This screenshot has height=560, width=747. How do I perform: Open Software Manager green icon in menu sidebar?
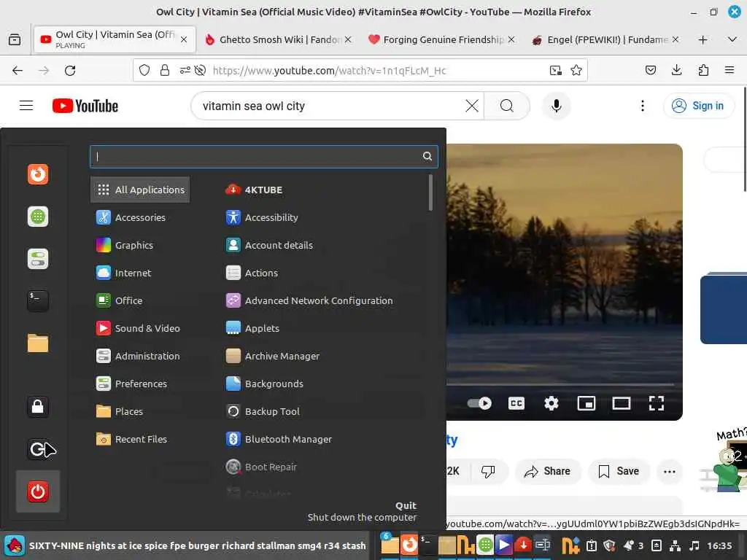coord(38,217)
